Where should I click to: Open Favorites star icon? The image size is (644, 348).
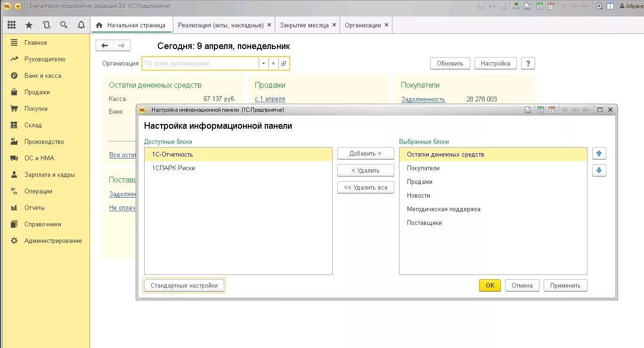pos(29,25)
